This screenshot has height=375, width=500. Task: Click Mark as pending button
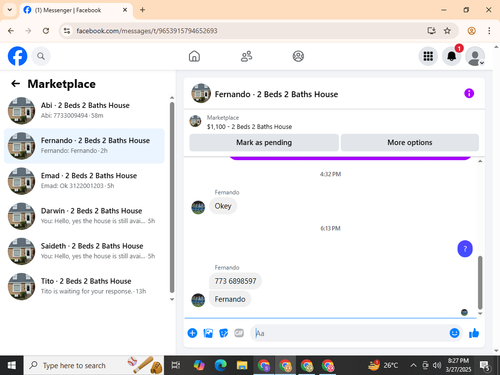tap(264, 142)
